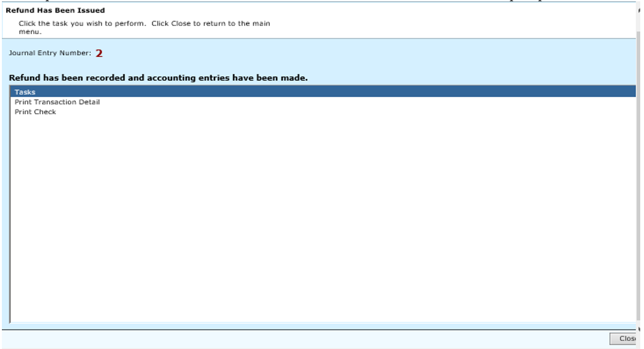Click blank area of white header panel

pos(438,22)
